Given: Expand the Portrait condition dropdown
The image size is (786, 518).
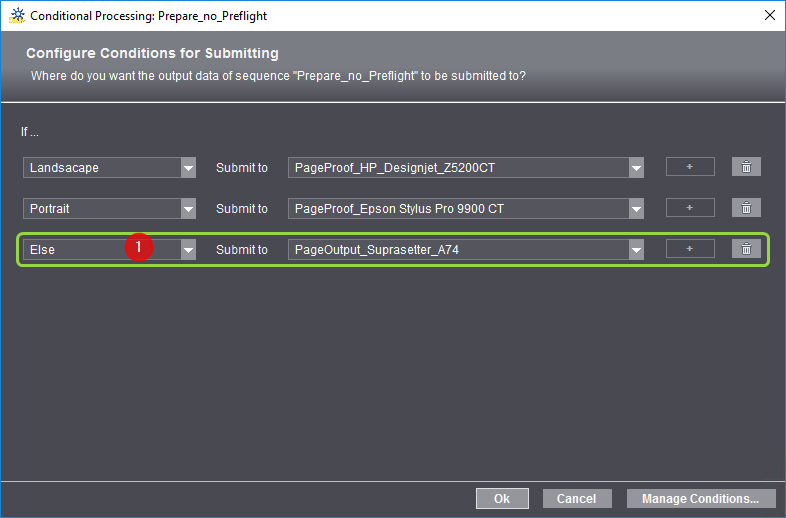Looking at the screenshot, I should [188, 208].
